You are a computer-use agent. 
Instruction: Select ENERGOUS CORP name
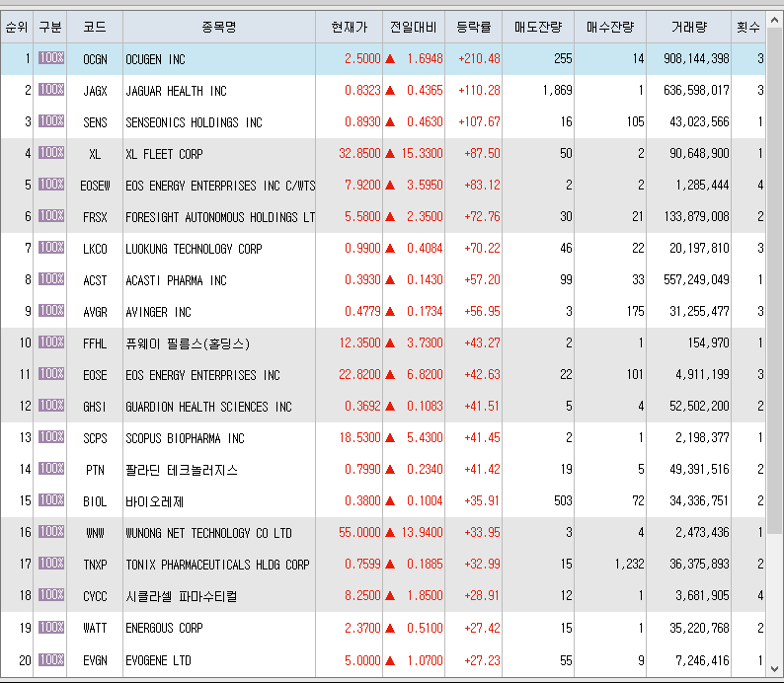pyautogui.click(x=164, y=628)
